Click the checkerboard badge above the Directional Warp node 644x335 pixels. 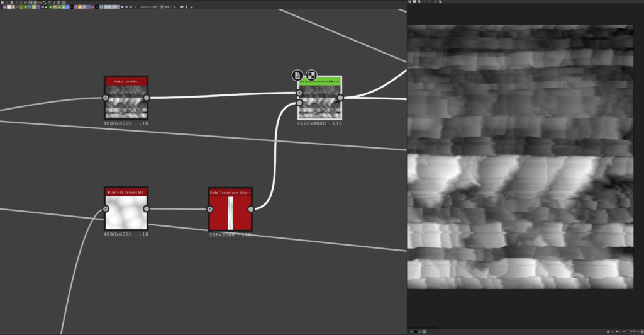pyautogui.click(x=311, y=75)
